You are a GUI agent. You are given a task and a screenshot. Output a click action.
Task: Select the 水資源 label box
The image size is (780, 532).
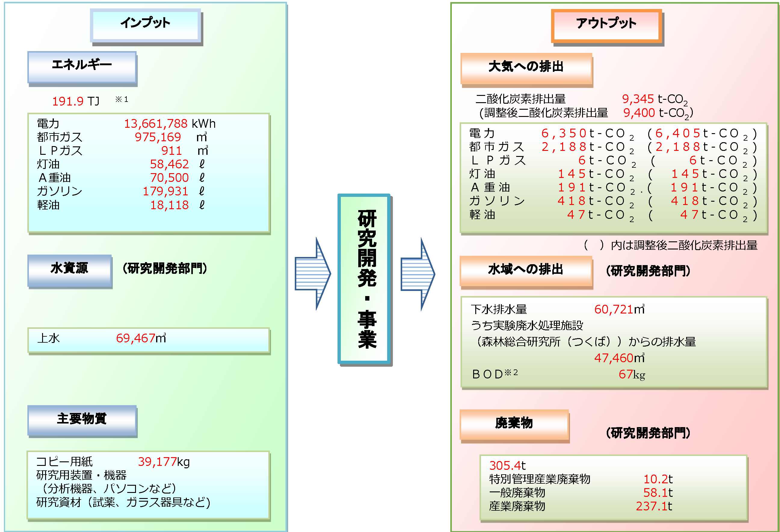pyautogui.click(x=69, y=271)
